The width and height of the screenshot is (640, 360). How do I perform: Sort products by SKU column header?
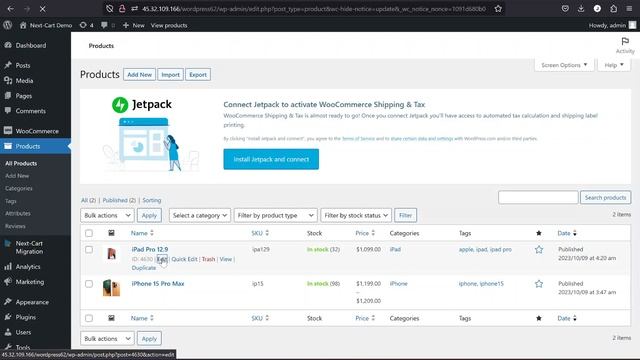260,233
